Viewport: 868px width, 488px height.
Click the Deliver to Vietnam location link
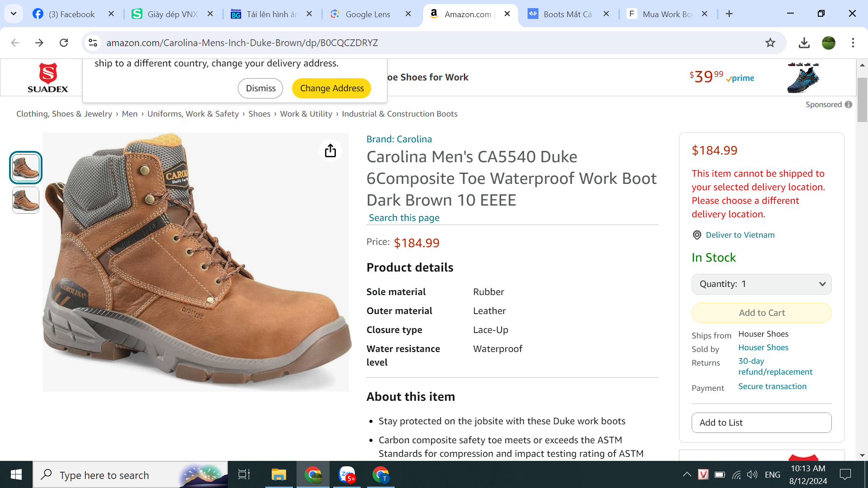[x=740, y=235]
